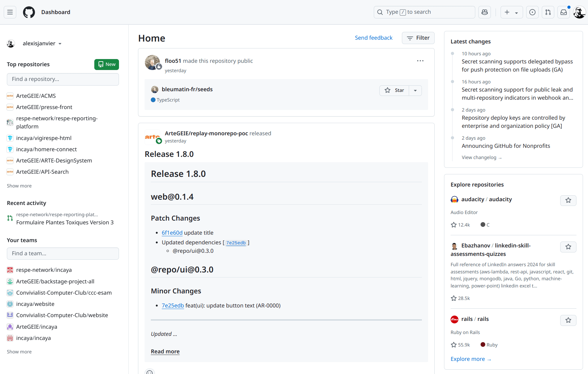
Task: Open Announcing GitHub for Nonprofits changelog entry
Action: click(x=506, y=146)
